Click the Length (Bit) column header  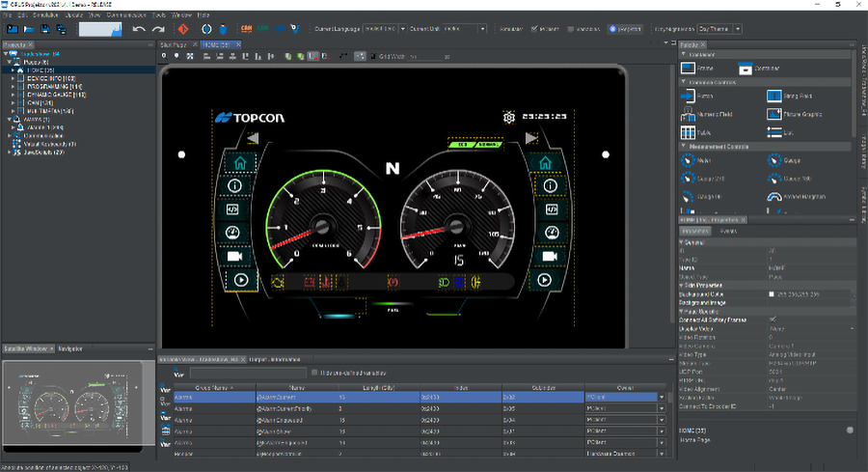(x=379, y=388)
